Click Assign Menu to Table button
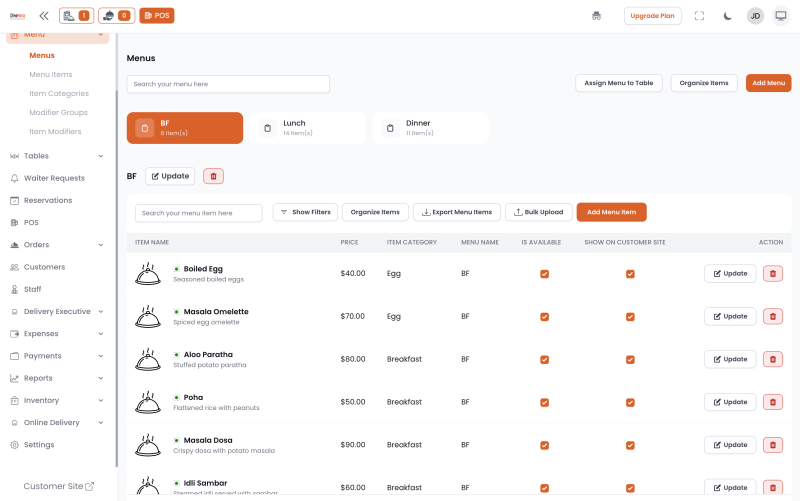 [618, 83]
